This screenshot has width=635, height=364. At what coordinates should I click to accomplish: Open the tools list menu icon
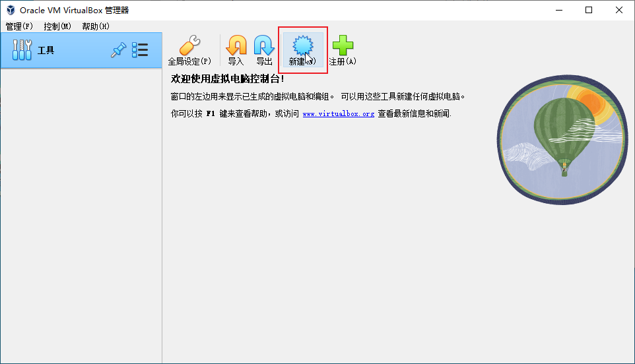[x=140, y=50]
